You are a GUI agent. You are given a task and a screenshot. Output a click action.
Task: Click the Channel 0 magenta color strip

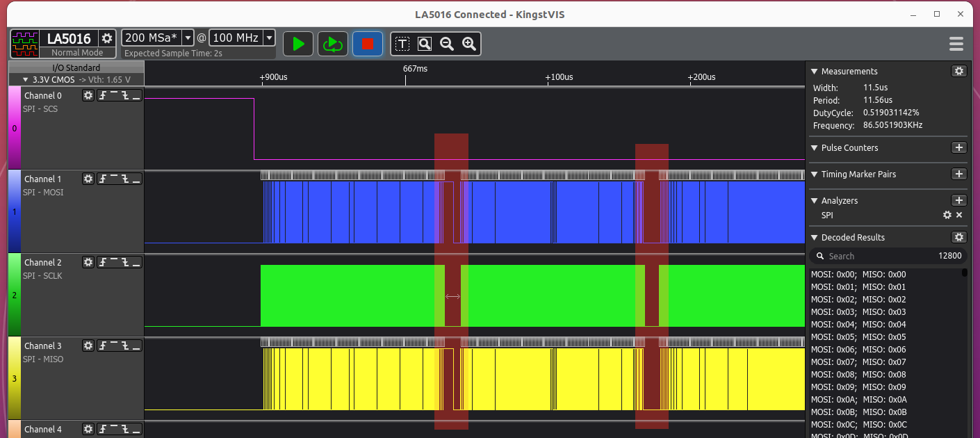pyautogui.click(x=14, y=128)
